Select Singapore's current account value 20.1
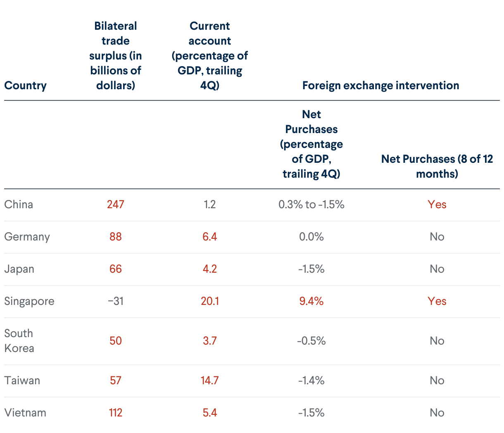This screenshot has height=433, width=504. (x=210, y=301)
